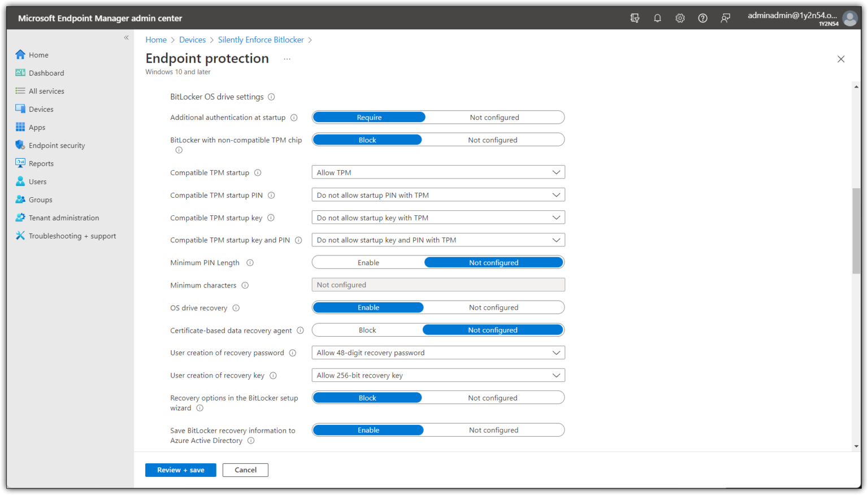Open the Feedback icon in top bar

click(725, 18)
